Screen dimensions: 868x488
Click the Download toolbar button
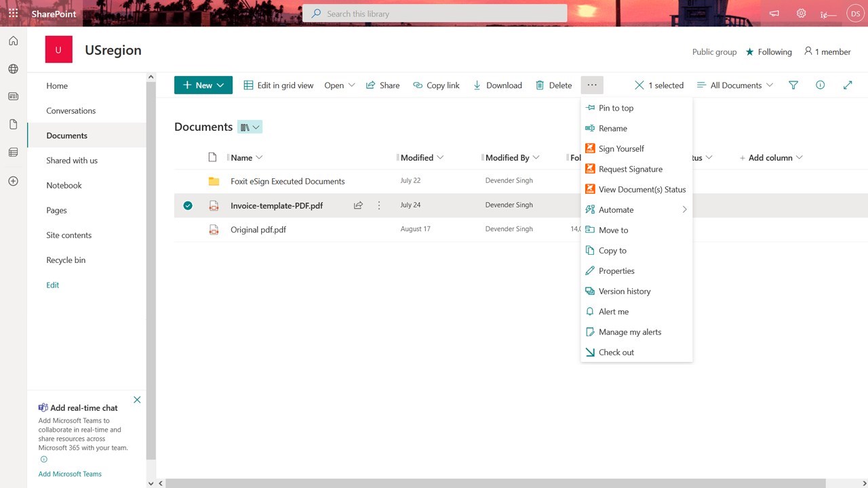497,85
